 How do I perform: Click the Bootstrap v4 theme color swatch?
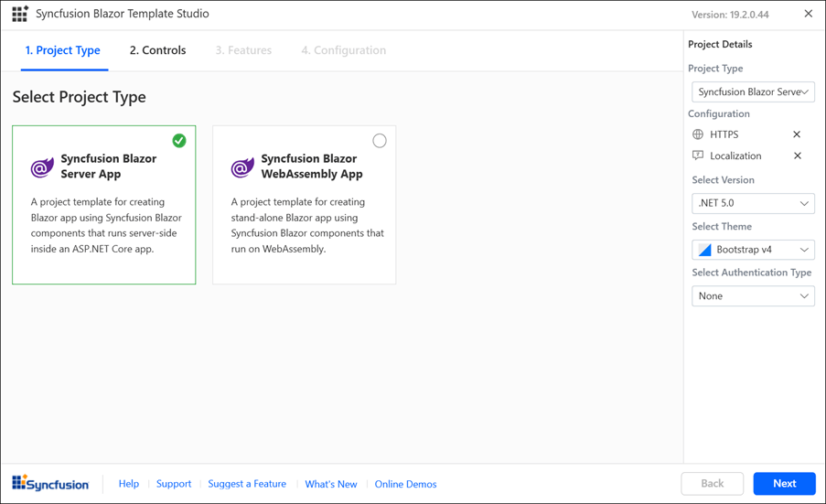pyautogui.click(x=705, y=250)
